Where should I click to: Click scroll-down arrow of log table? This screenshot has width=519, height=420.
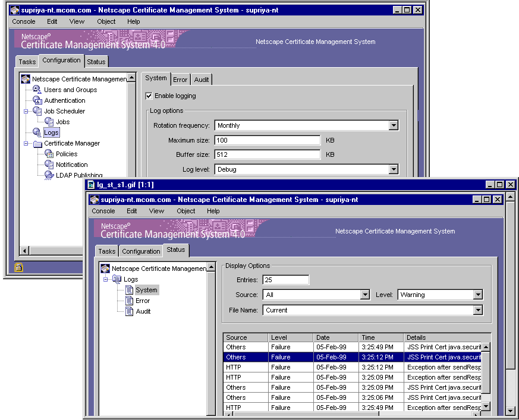[486, 406]
